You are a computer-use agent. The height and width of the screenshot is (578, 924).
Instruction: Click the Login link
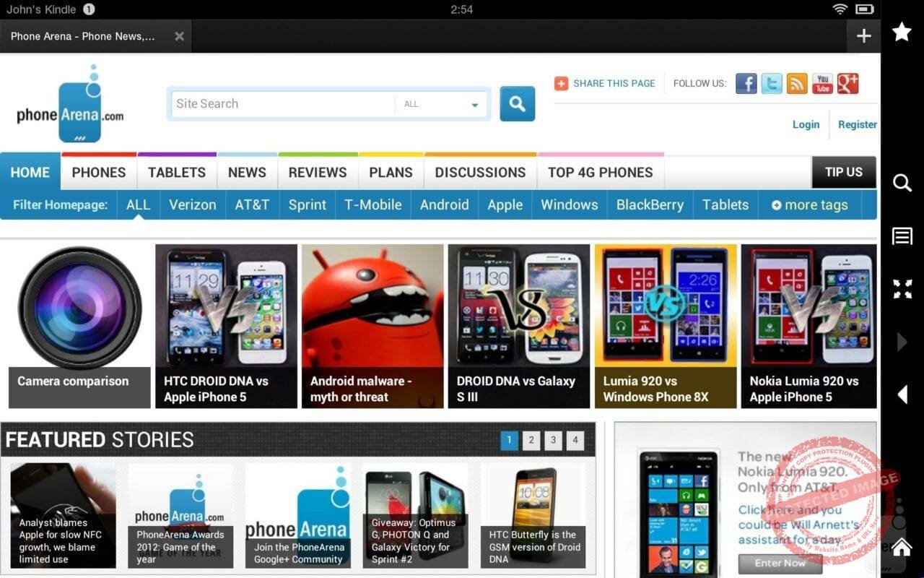pyautogui.click(x=806, y=124)
